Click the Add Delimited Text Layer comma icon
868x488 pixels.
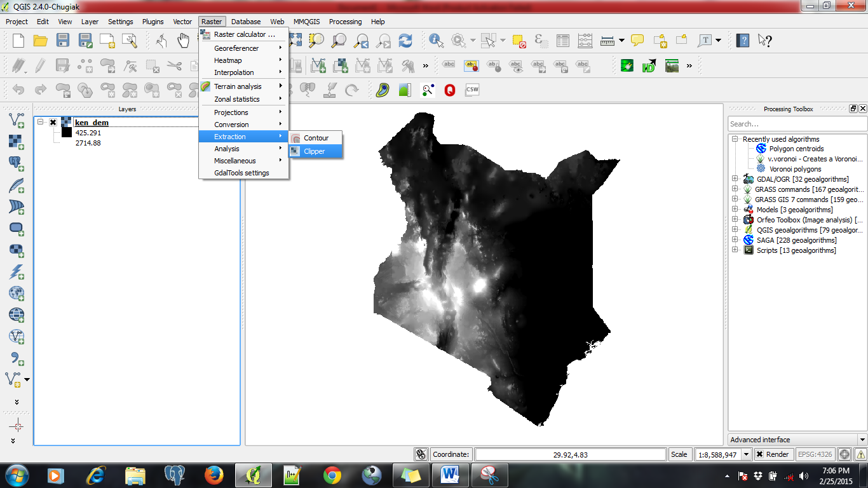pyautogui.click(x=17, y=358)
